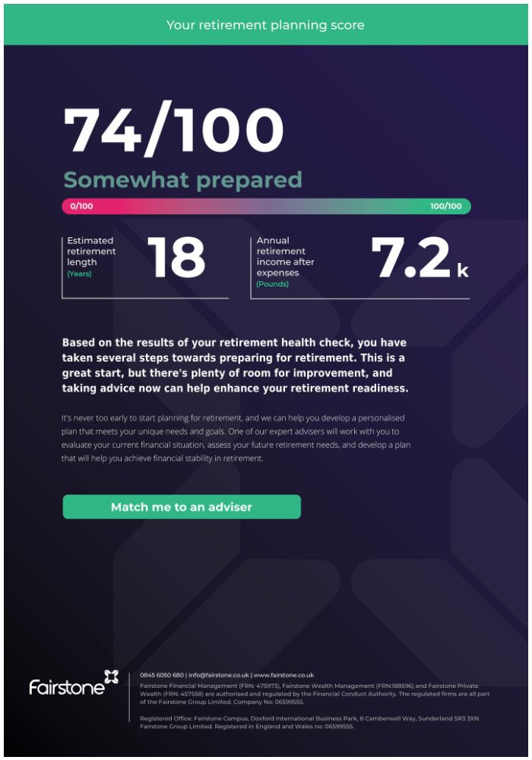Viewport: 532px width, 760px height.
Task: Click the bold retirement health check summary paragraph
Action: point(235,366)
